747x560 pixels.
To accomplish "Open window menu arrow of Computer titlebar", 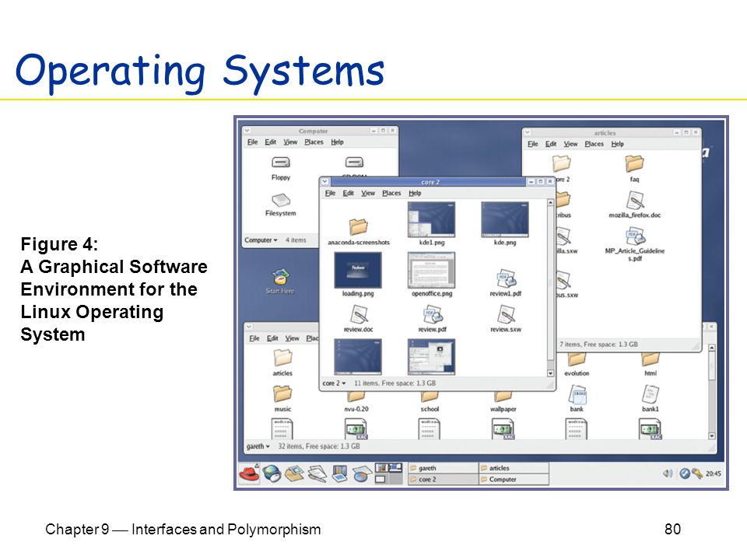I will point(247,131).
